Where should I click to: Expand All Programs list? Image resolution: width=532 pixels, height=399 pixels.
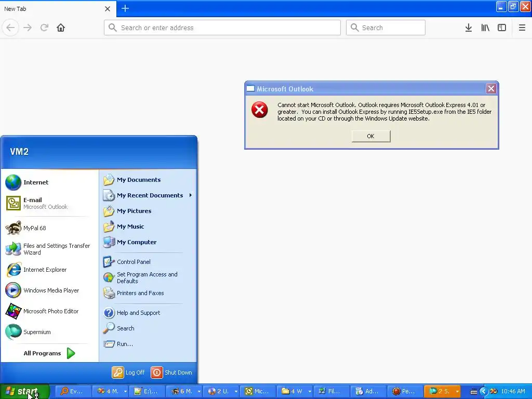(x=49, y=353)
